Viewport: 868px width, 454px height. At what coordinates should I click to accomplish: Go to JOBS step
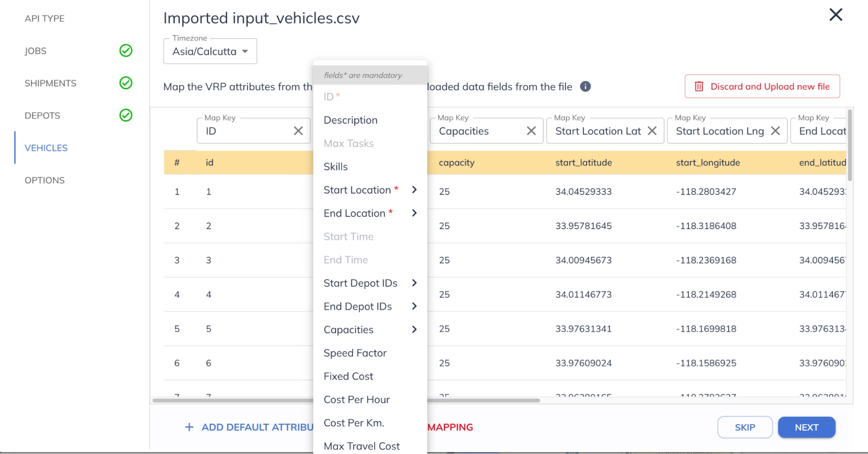point(36,51)
